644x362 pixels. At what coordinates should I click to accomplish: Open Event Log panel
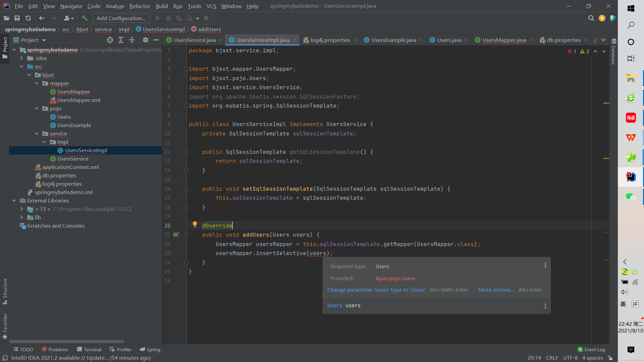tap(591, 349)
